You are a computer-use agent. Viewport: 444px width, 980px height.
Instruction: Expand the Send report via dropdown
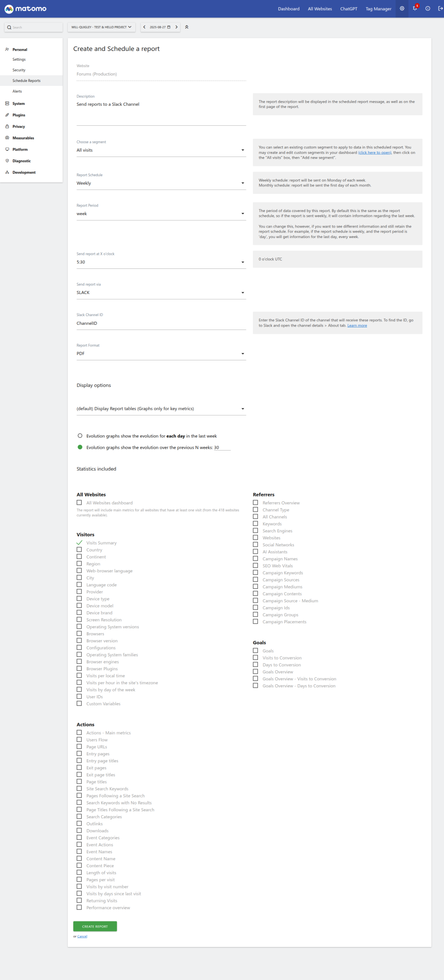click(x=161, y=293)
